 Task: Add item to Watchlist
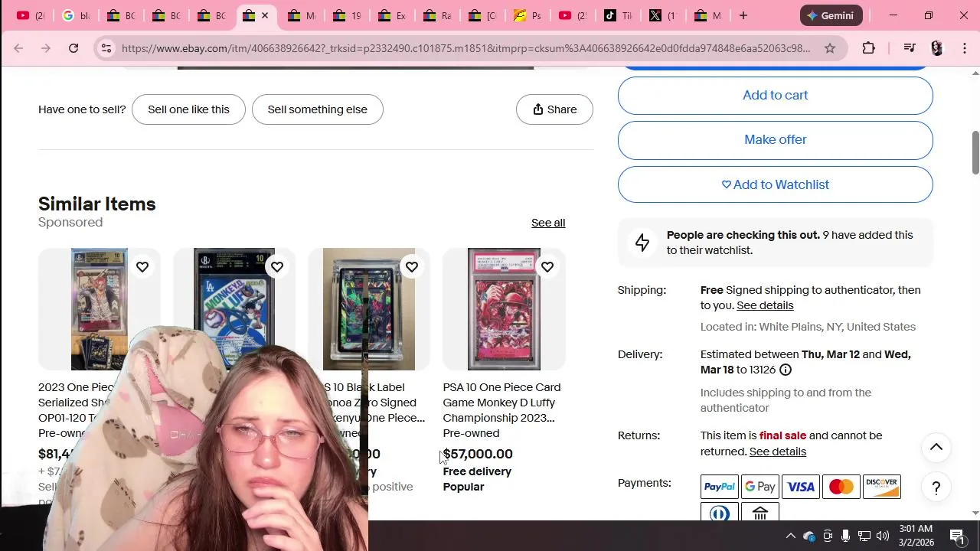(x=775, y=184)
